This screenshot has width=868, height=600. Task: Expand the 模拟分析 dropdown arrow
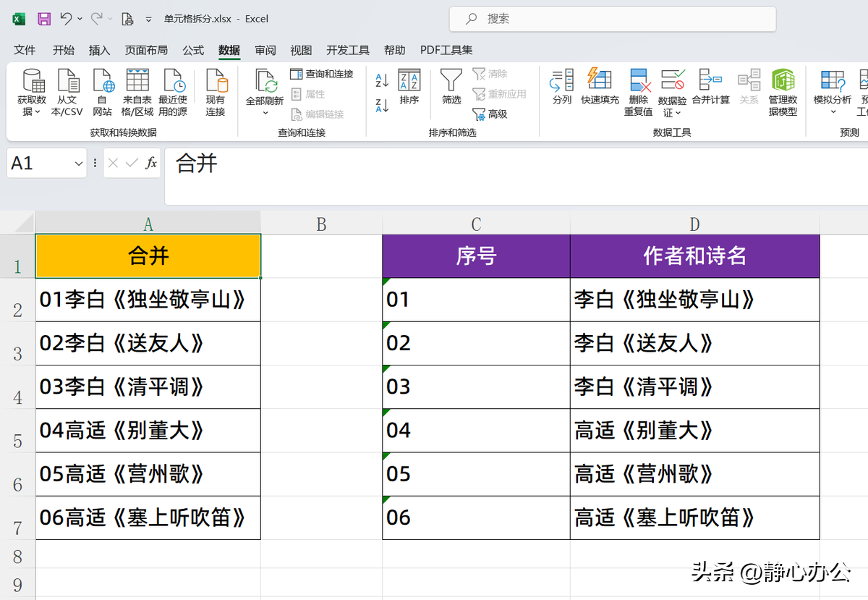(x=833, y=112)
